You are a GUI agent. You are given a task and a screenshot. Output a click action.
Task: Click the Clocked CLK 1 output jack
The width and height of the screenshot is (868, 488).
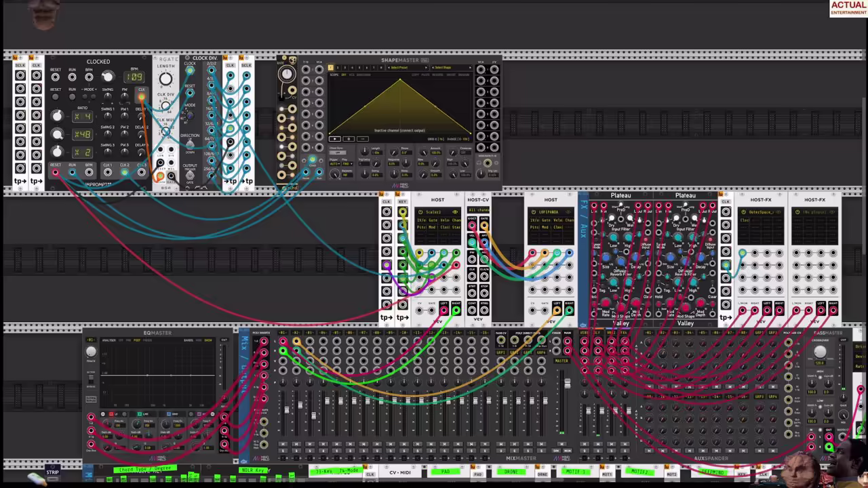108,172
